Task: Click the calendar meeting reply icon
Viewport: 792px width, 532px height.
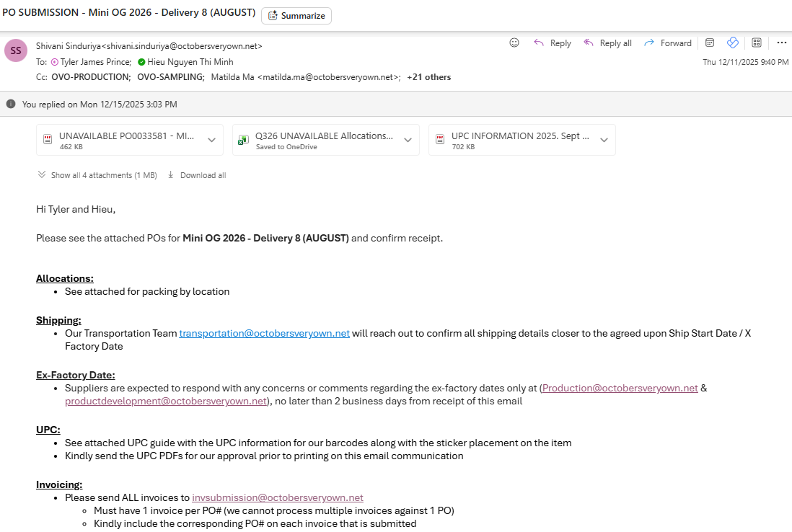Action: click(x=710, y=43)
